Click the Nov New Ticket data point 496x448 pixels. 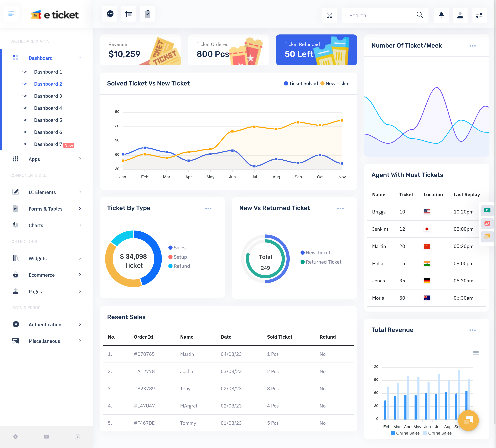[342, 121]
